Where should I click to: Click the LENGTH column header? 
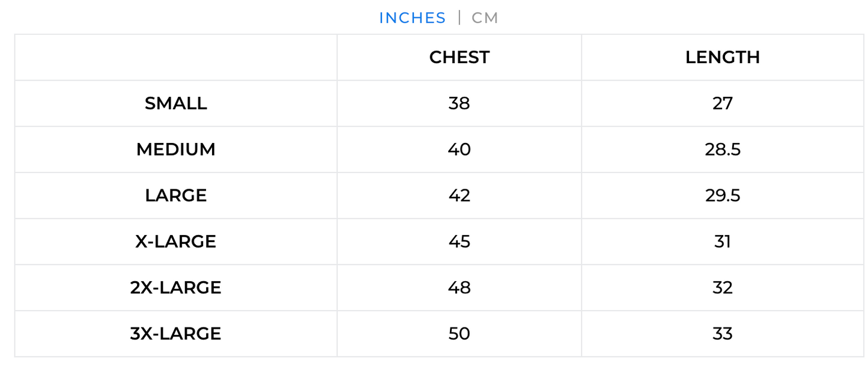point(723,57)
